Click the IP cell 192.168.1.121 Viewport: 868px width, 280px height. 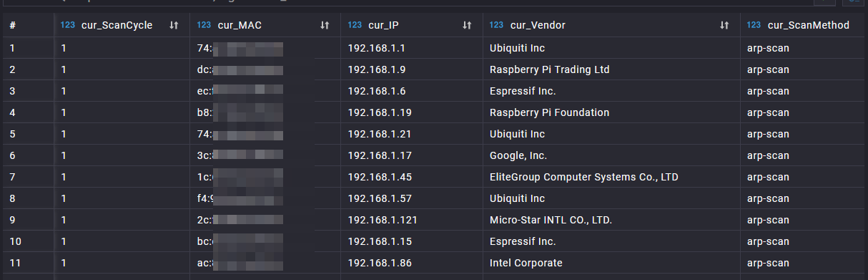click(x=411, y=220)
